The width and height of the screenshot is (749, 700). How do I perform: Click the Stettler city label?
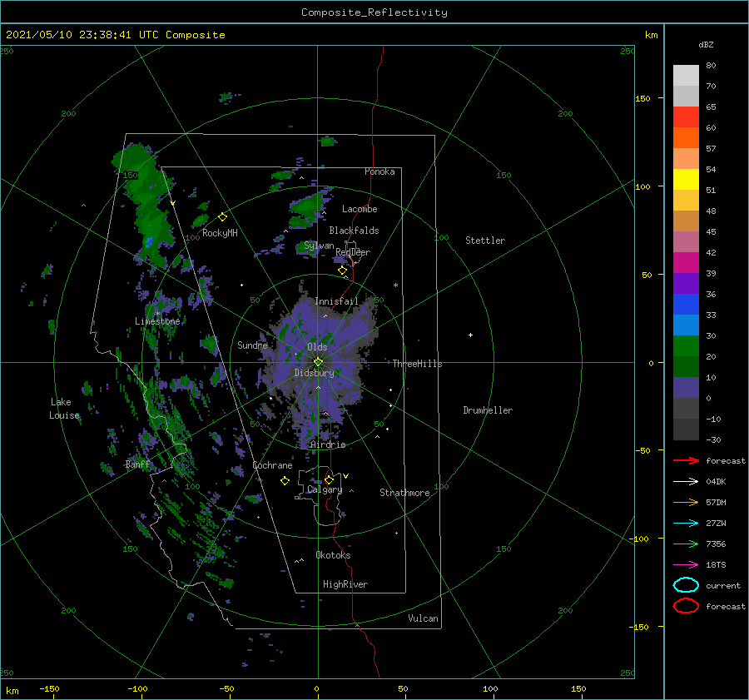[485, 241]
